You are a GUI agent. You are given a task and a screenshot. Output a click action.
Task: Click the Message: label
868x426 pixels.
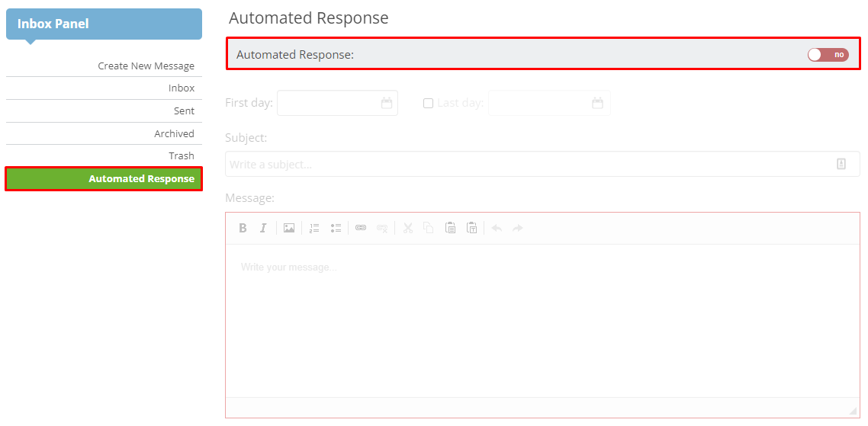[x=249, y=198]
